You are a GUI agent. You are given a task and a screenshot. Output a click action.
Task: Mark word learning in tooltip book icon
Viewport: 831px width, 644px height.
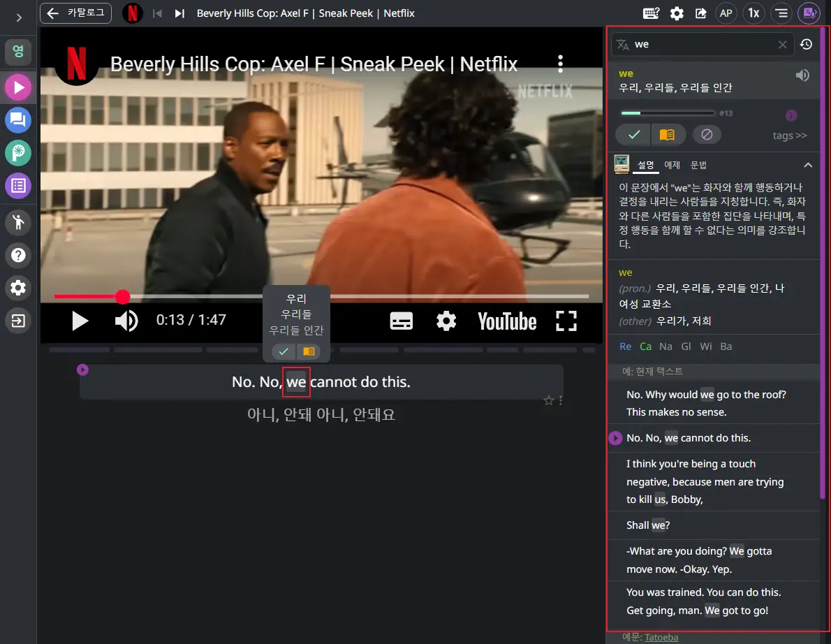pyautogui.click(x=309, y=351)
